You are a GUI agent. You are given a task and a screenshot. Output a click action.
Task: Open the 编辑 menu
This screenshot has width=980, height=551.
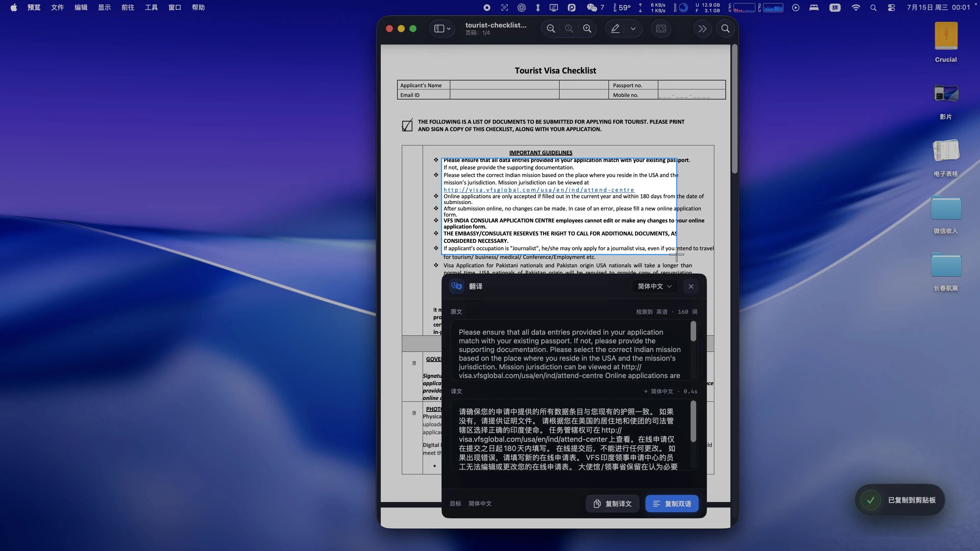coord(81,7)
